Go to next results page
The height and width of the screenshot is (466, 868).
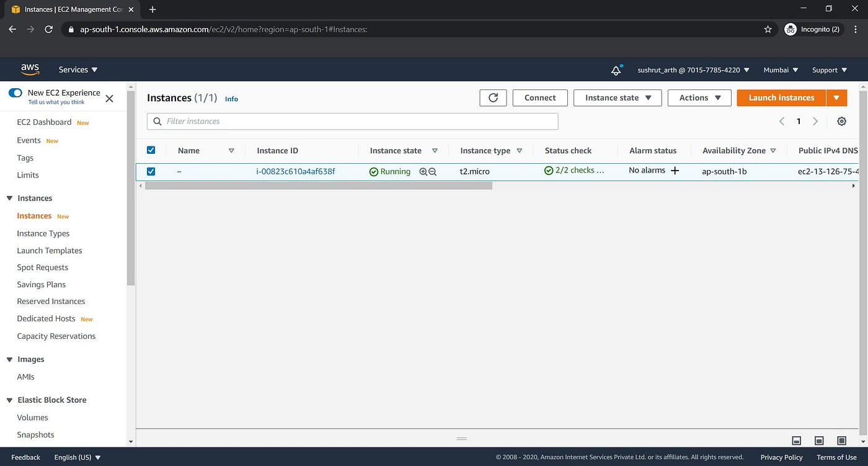tap(815, 122)
